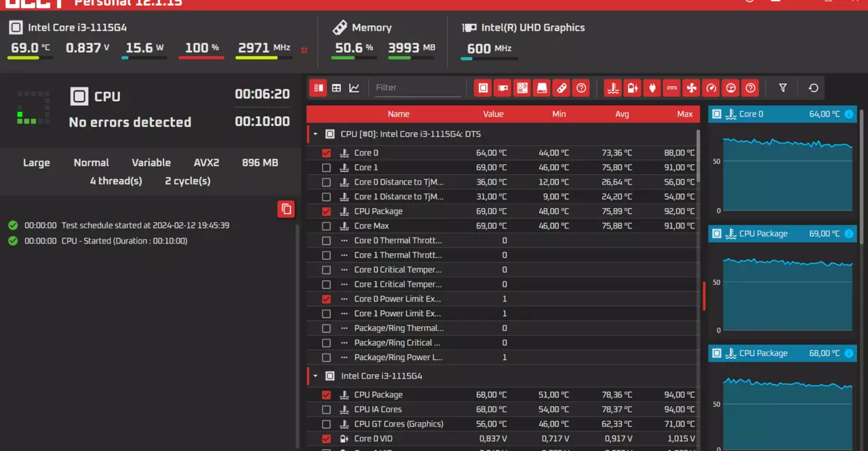This screenshot has height=451, width=868.
Task: Switch to the list view layout icon
Action: 318,87
